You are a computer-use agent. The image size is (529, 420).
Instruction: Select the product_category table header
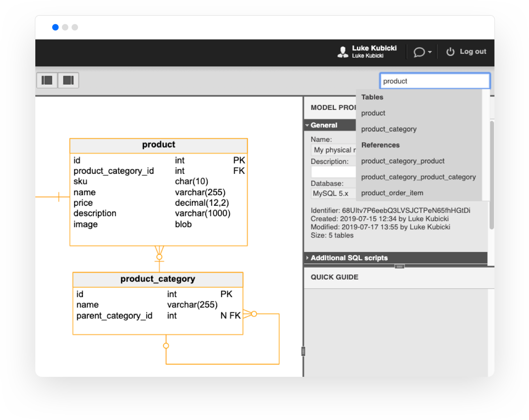click(158, 280)
